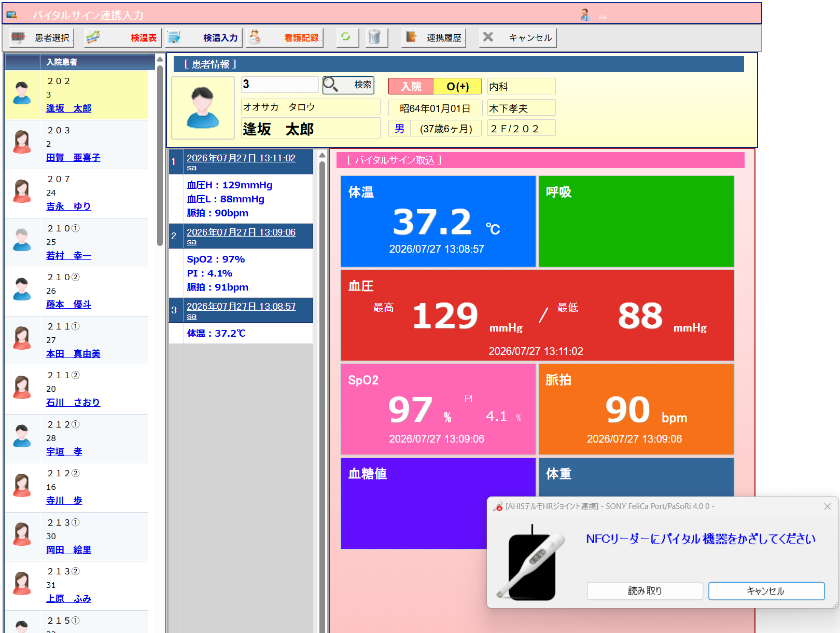Viewport: 840px width, 633px height.
Task: Click the avatar icon for room 212②
Action: point(22,486)
